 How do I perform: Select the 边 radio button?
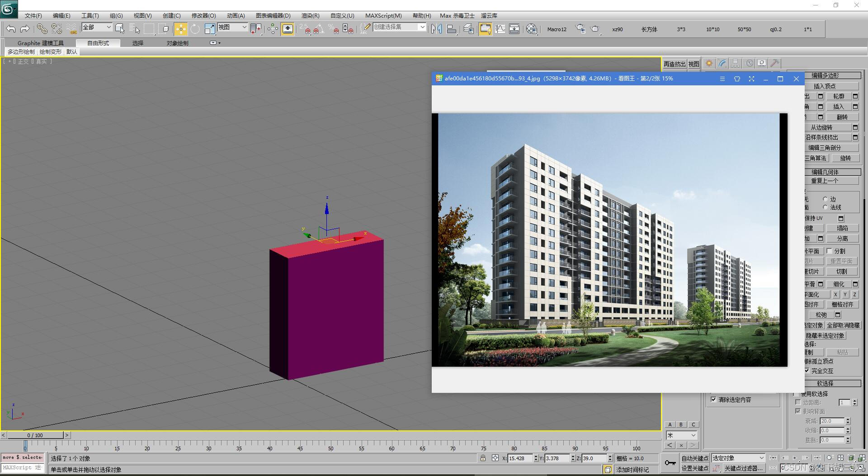point(825,199)
